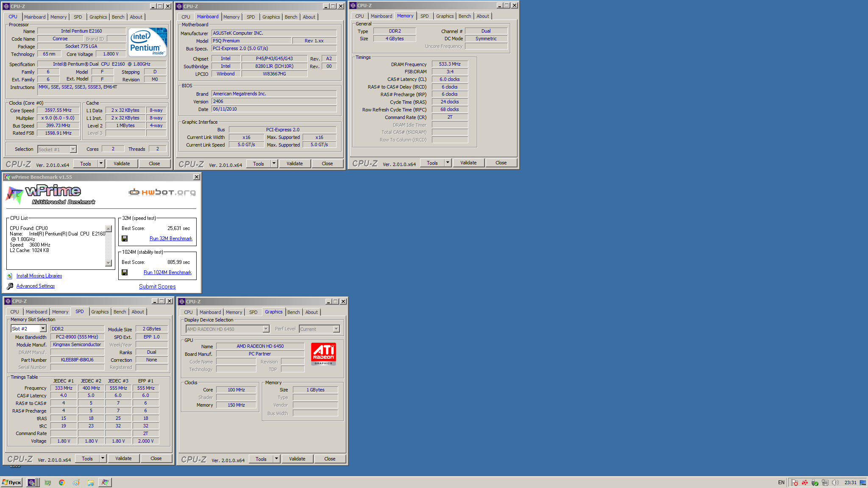Click the wPrime taskbar button
This screenshot has width=868, height=488.
105,482
